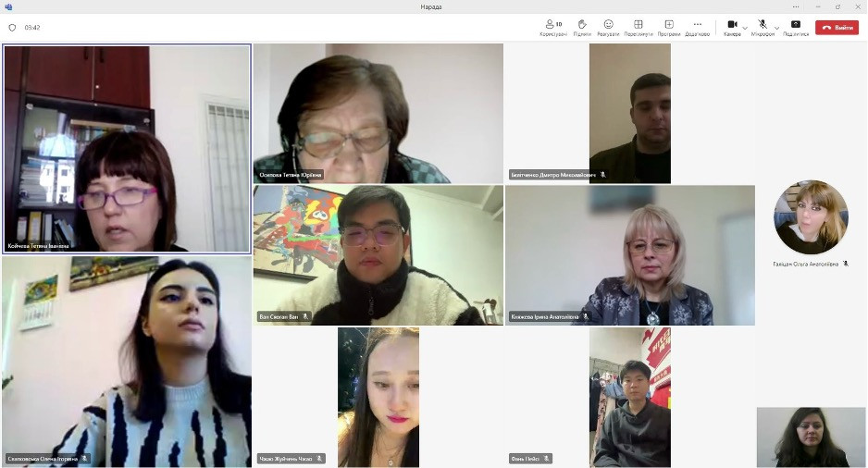
Task: Unmute via the Мікрофон button
Action: pyautogui.click(x=763, y=28)
